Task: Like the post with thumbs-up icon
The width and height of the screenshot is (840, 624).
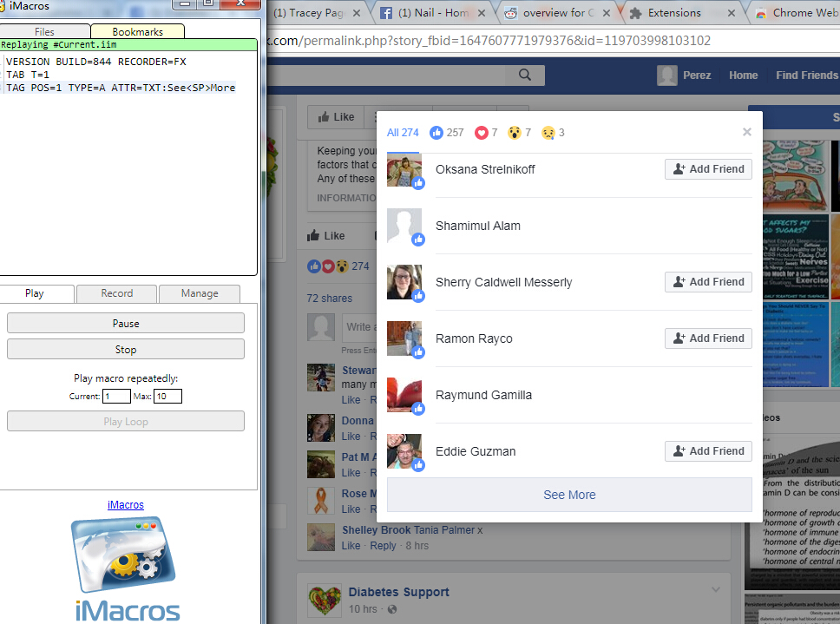Action: coord(325,236)
